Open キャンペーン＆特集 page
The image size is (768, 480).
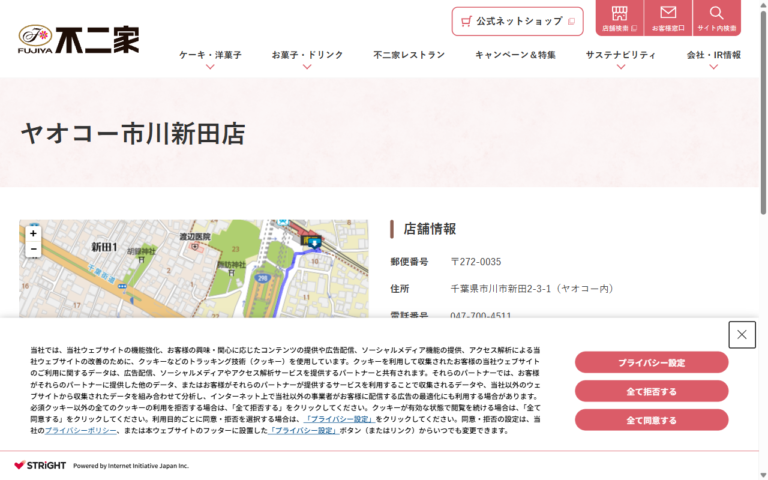click(515, 55)
